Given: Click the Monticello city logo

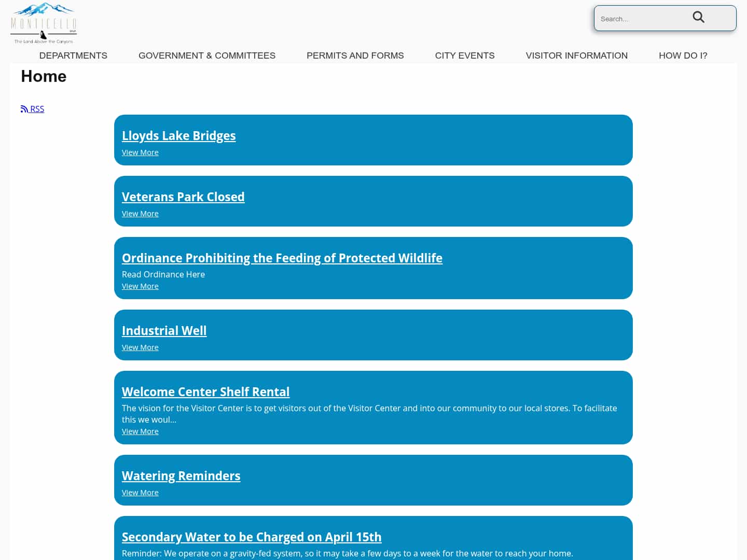Looking at the screenshot, I should pyautogui.click(x=43, y=22).
